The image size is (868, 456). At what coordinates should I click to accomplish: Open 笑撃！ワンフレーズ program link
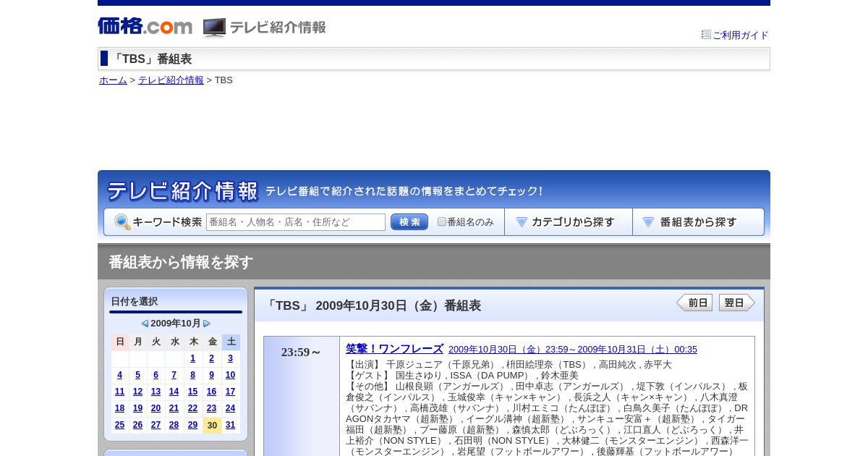(394, 349)
